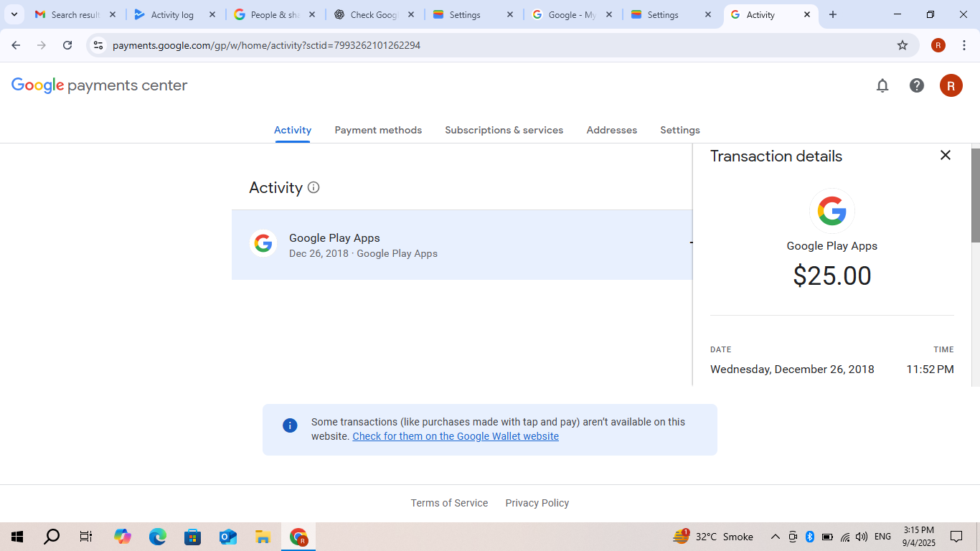Launch Microsoft Edge from taskbar

[158, 537]
